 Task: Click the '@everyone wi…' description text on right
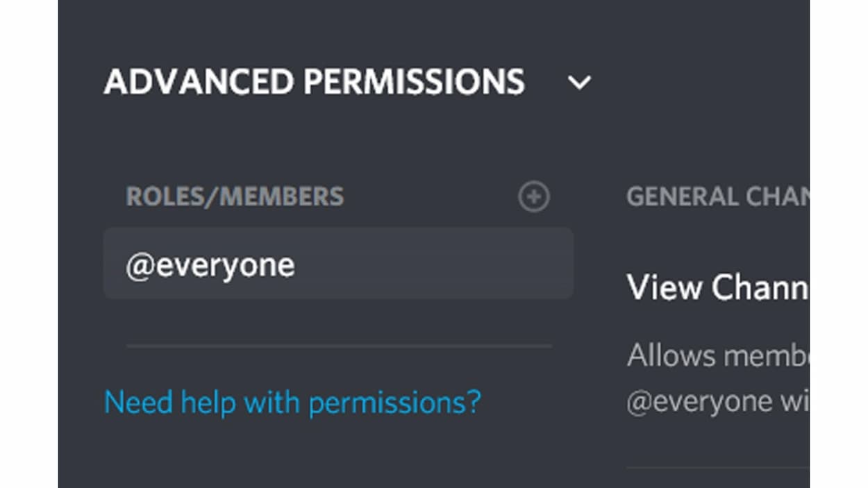point(717,402)
